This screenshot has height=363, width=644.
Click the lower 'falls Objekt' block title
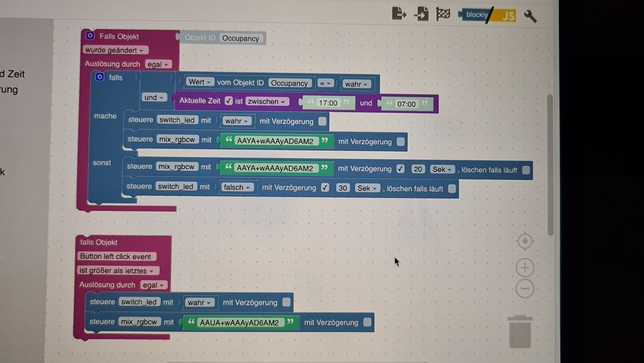tap(99, 242)
